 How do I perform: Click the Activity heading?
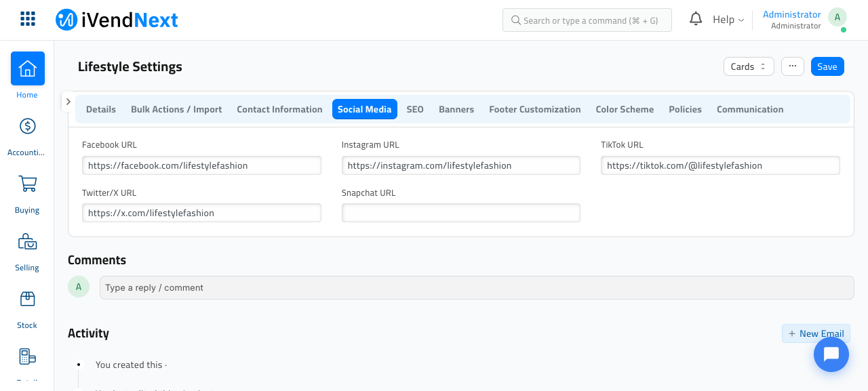88,333
